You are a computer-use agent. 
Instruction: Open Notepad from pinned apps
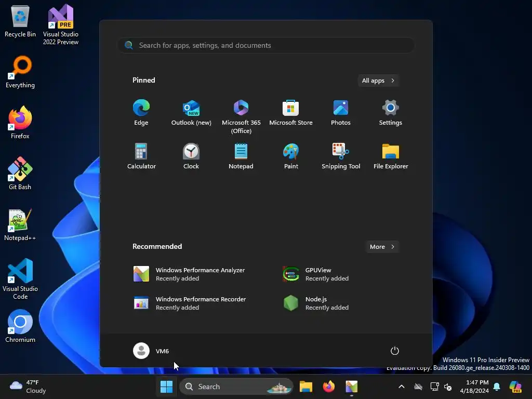pos(241,156)
